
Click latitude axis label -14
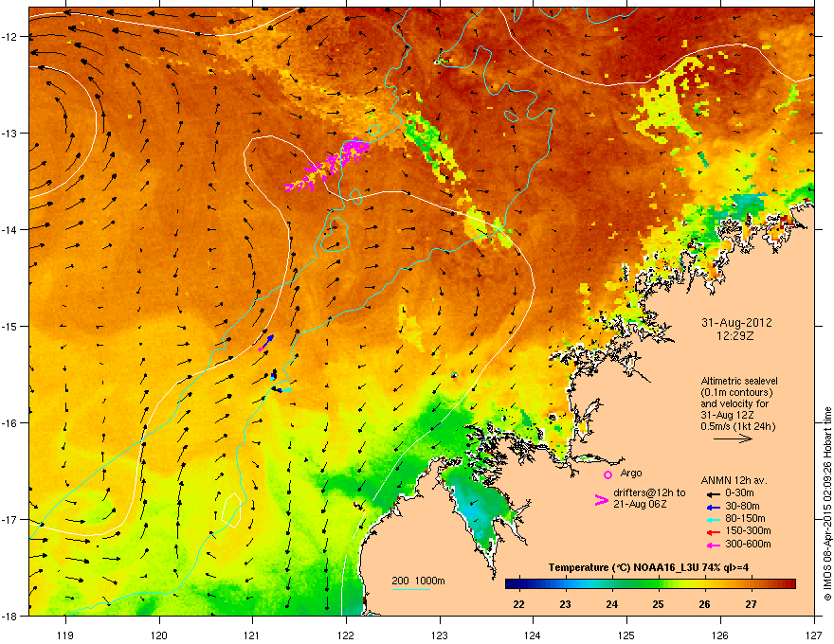(9, 229)
